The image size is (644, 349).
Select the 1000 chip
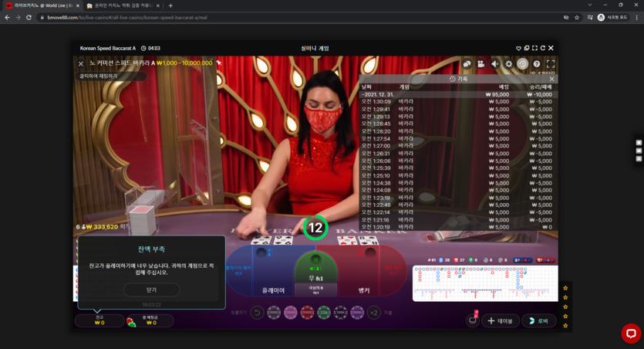click(274, 313)
